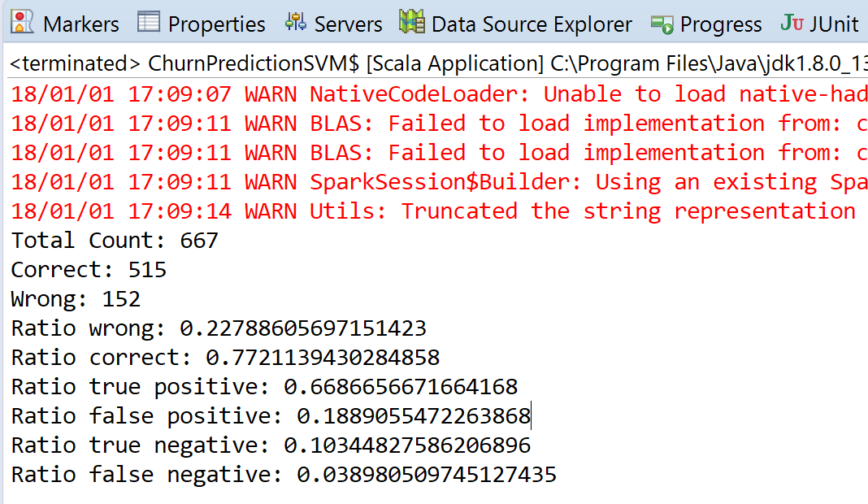The height and width of the screenshot is (504, 868).
Task: Click the Ratio false negative output line
Action: click(x=284, y=475)
